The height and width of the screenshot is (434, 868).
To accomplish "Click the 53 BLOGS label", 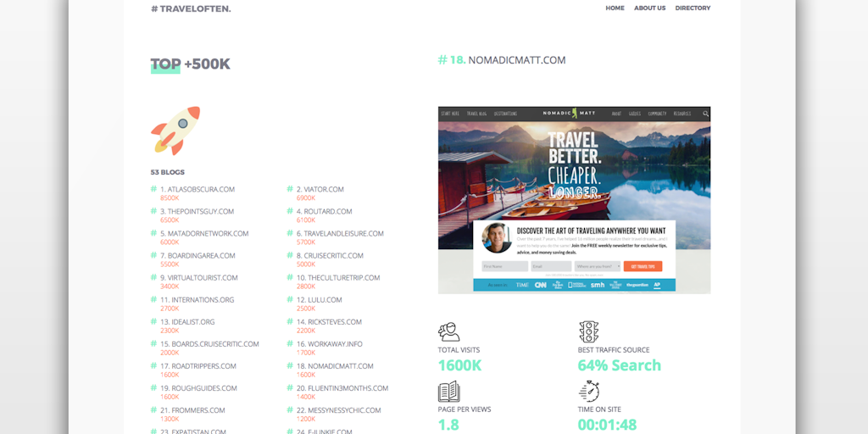I will [168, 172].
